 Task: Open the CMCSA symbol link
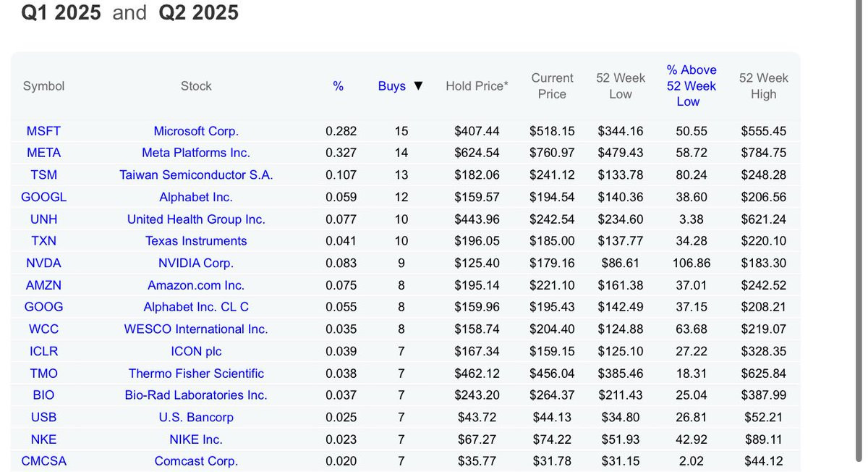[x=43, y=461]
